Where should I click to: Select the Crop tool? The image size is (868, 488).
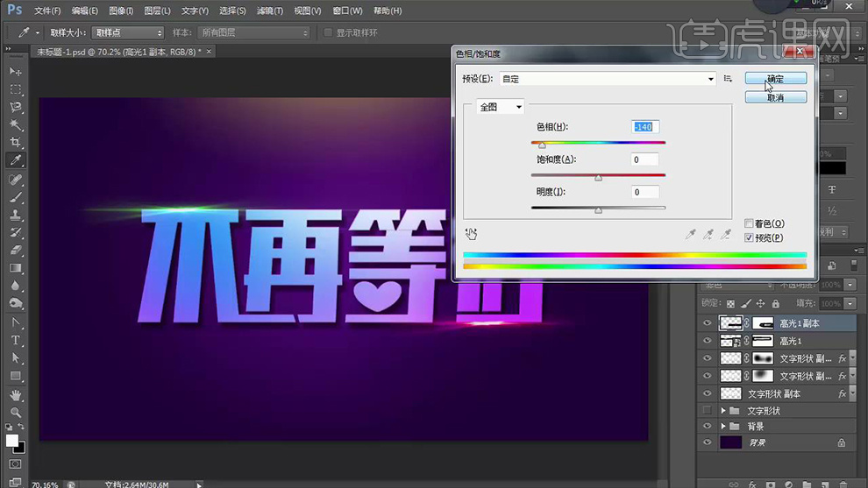coord(16,143)
